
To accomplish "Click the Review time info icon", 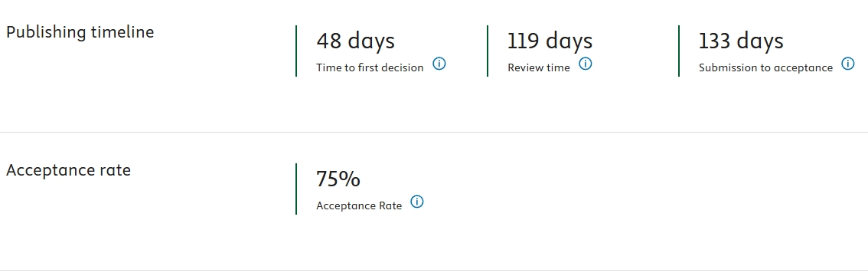I will point(585,64).
